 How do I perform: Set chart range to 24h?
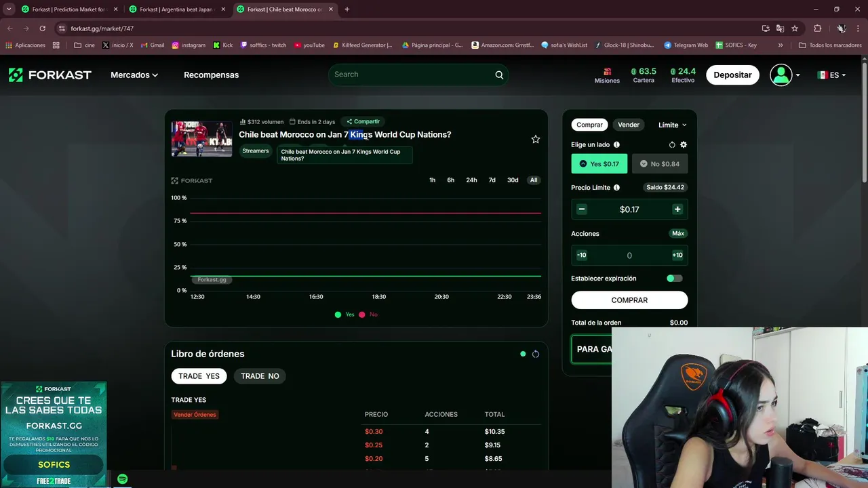click(471, 180)
